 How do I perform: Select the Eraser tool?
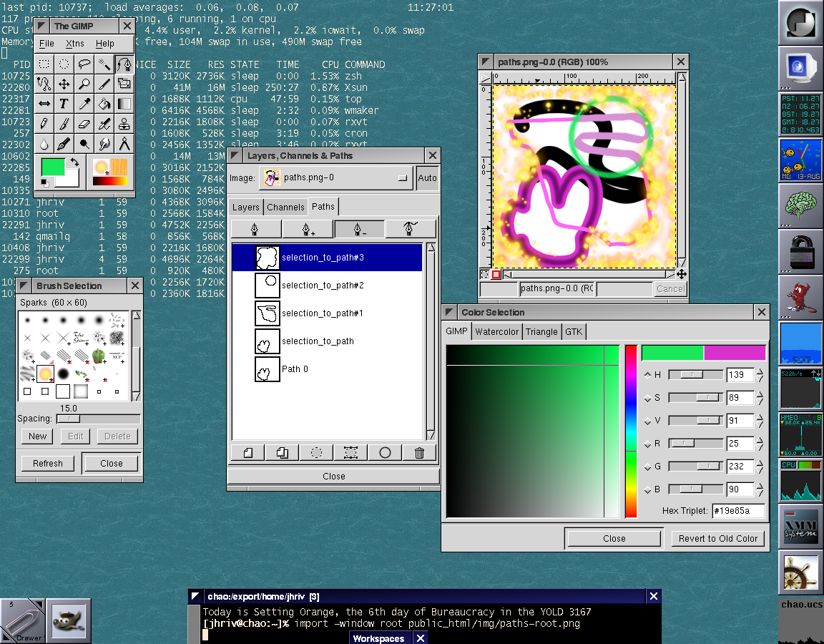[84, 124]
